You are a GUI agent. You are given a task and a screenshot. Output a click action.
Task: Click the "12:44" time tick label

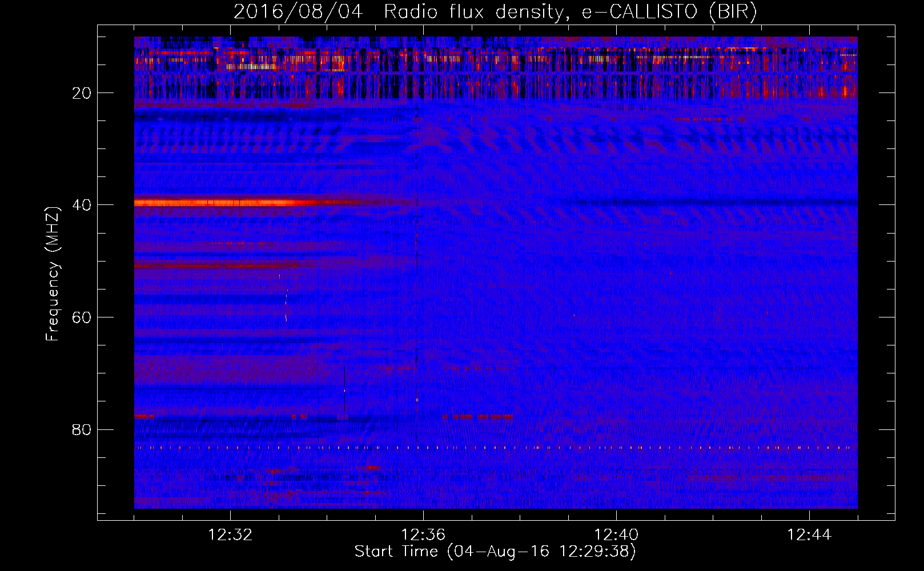tap(809, 535)
